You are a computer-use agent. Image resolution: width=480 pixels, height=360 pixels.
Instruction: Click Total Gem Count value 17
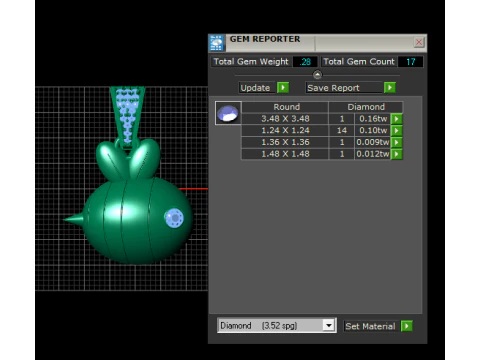point(410,62)
